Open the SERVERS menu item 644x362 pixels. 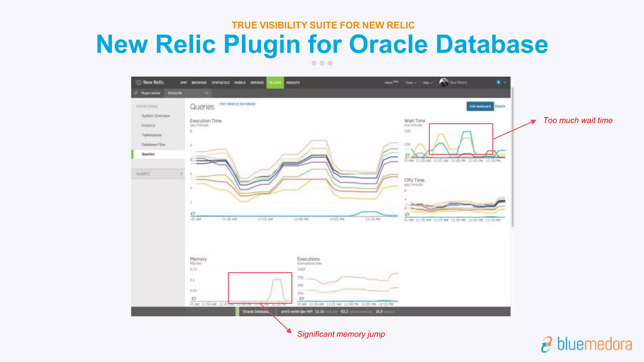click(257, 83)
